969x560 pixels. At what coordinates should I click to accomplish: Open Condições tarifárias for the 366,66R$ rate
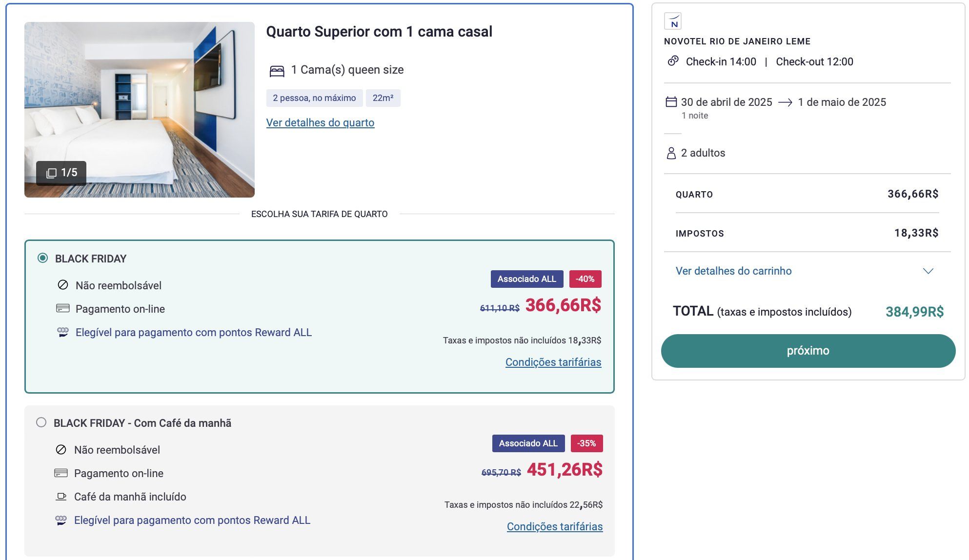click(x=553, y=362)
